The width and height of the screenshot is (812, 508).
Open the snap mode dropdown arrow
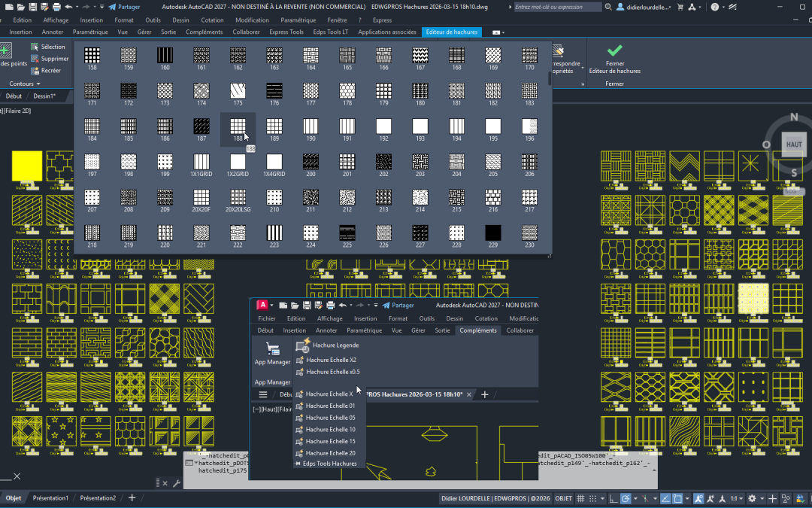point(602,499)
